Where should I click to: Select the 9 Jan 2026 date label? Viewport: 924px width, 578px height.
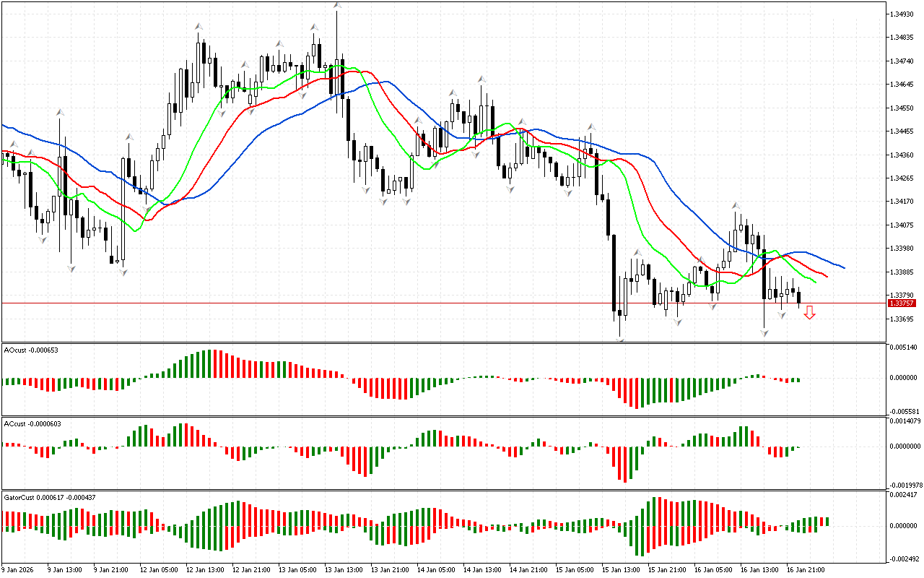point(19,569)
